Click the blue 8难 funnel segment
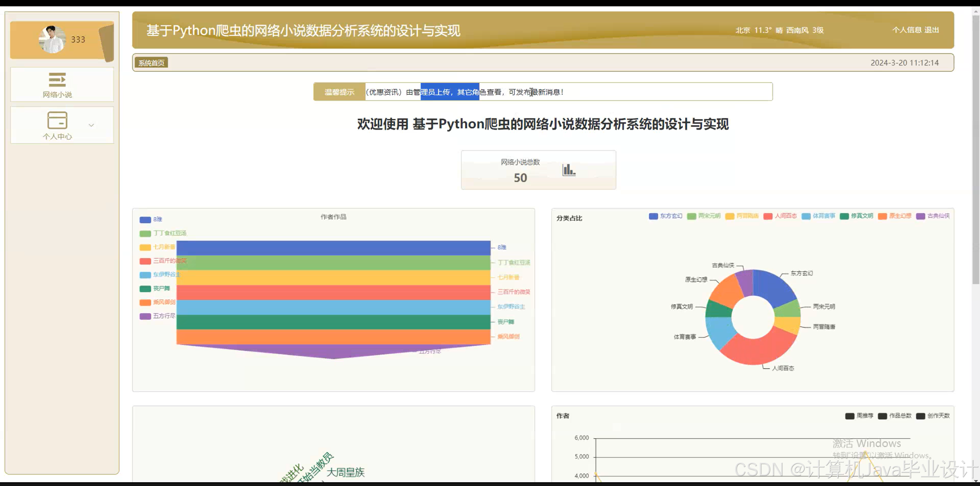The height and width of the screenshot is (486, 980). 333,248
